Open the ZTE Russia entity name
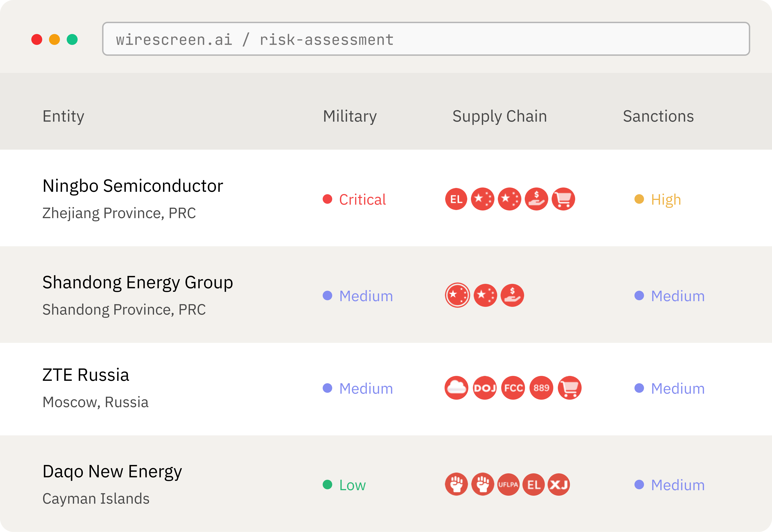The image size is (772, 532). pyautogui.click(x=86, y=375)
